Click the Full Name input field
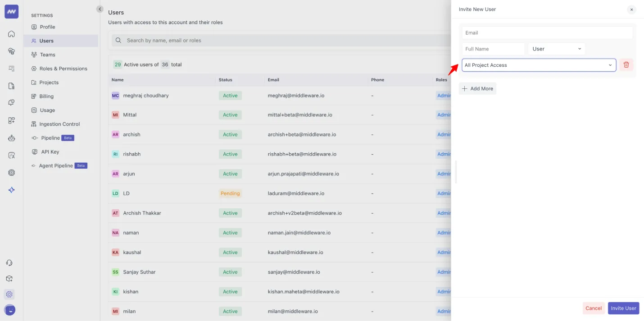 coord(494,49)
